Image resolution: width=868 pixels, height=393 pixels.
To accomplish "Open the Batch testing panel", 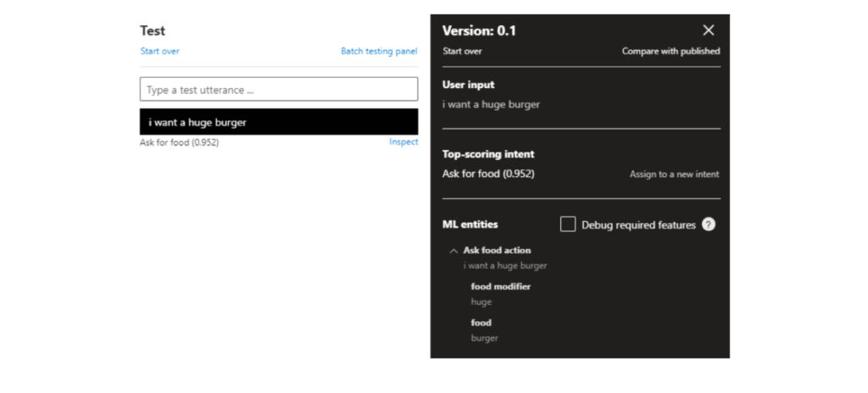I will point(379,52).
